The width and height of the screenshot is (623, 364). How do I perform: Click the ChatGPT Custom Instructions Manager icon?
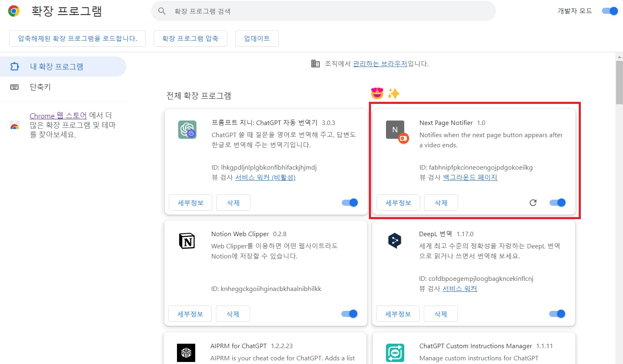pyautogui.click(x=395, y=353)
